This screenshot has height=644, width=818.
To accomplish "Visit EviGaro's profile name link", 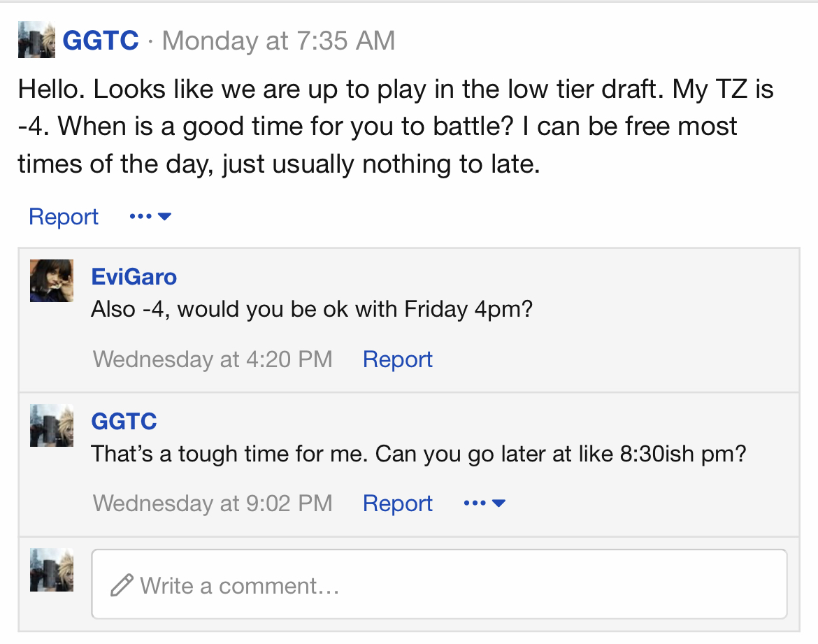I will pyautogui.click(x=134, y=277).
